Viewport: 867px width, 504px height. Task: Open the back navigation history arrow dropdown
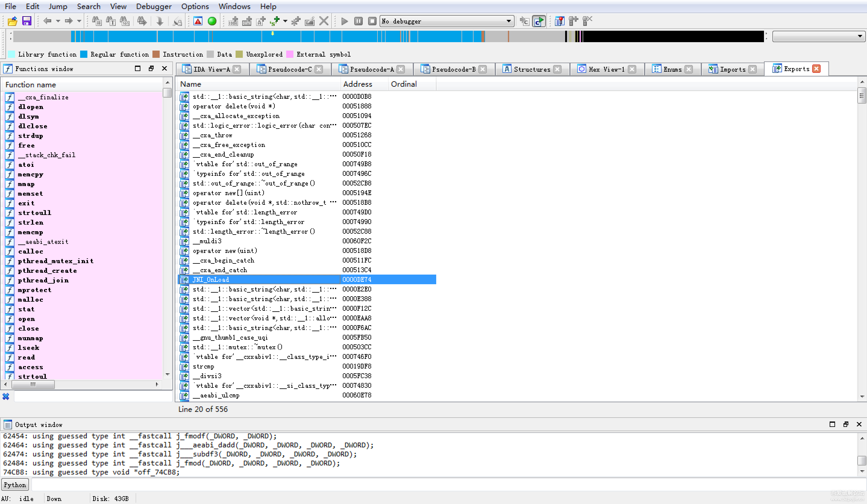tap(58, 21)
